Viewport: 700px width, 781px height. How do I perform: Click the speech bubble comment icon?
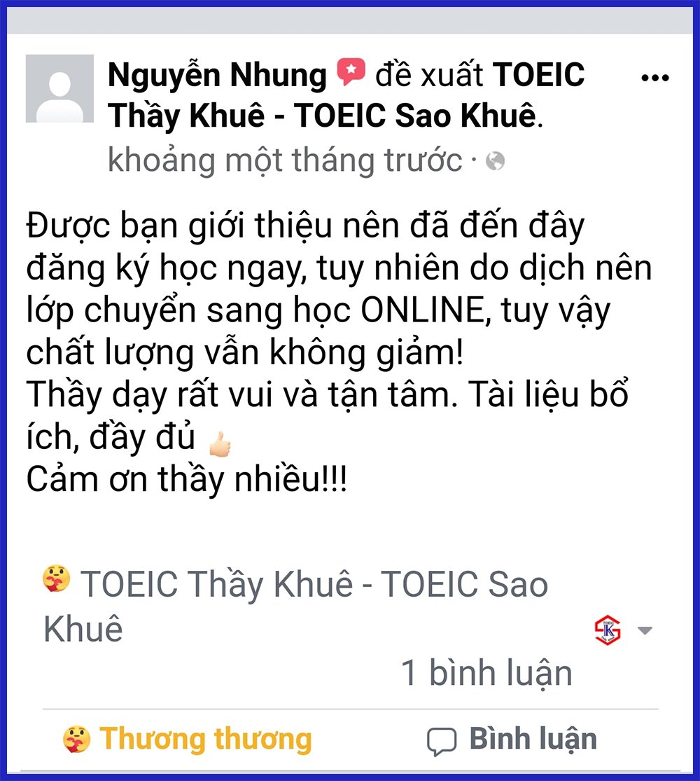[x=441, y=741]
